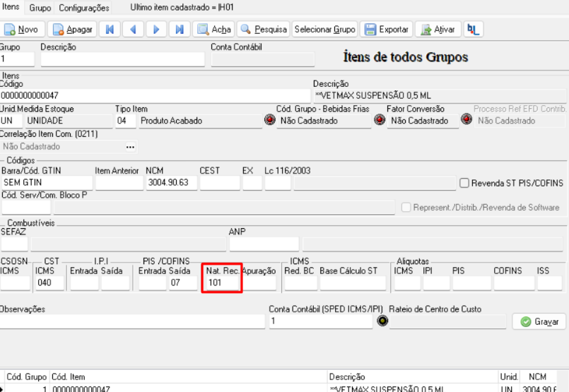Click PIS/COFINS Entrada field
Screen dimensions: 569x392
(153, 283)
